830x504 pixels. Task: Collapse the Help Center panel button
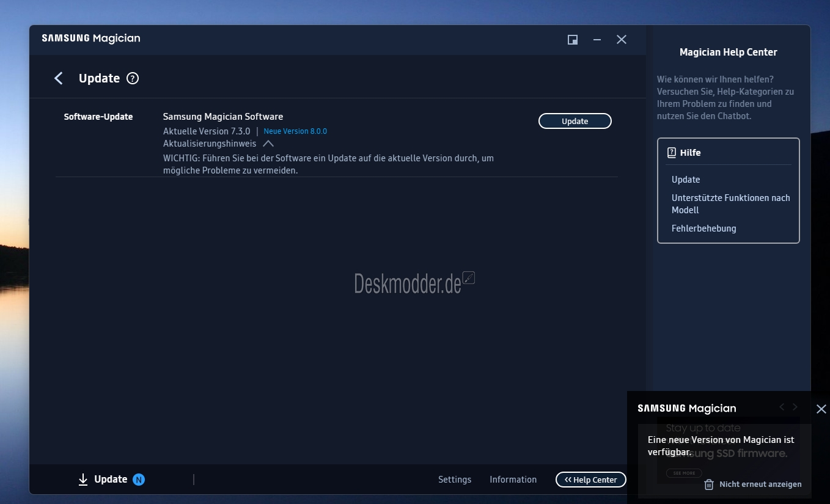(590, 480)
